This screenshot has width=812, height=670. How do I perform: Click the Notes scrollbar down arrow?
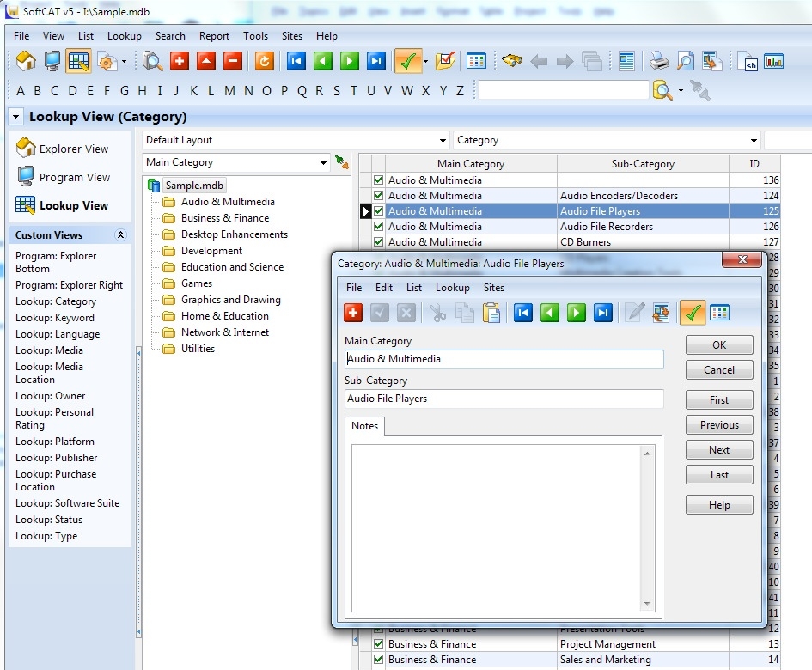[x=648, y=604]
